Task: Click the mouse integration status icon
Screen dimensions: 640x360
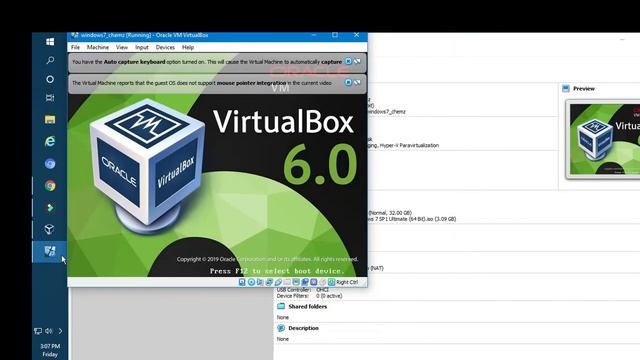Action: coord(323,282)
